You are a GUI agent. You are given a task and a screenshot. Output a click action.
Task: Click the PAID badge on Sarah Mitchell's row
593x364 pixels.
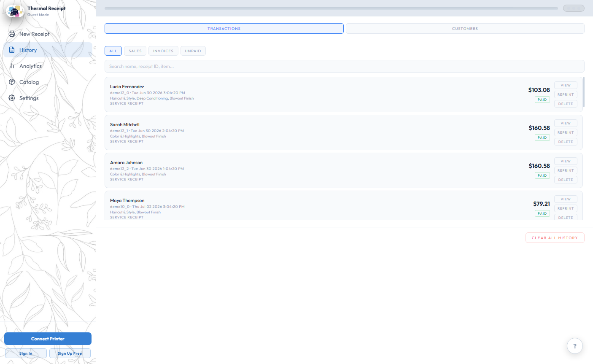pos(542,138)
